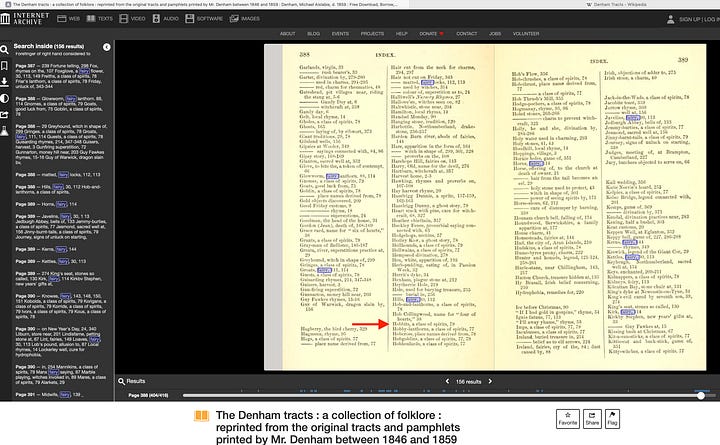This screenshot has width=720, height=445.
Task: Open visual adjustments contrast icon
Action: 5,98
